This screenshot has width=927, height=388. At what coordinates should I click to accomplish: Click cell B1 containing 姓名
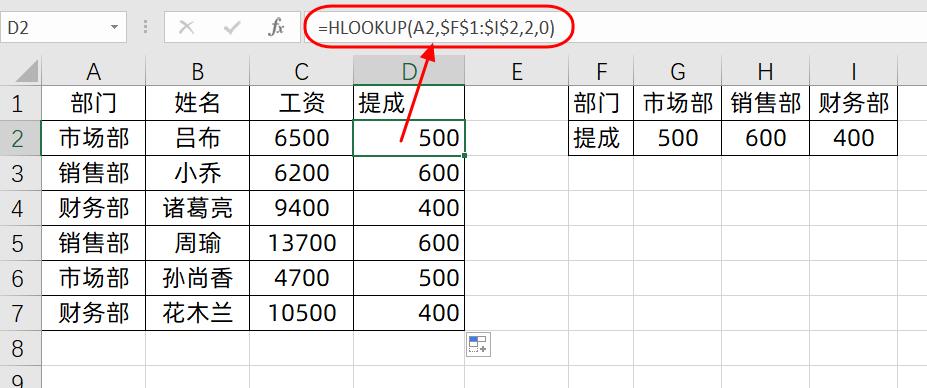click(197, 104)
